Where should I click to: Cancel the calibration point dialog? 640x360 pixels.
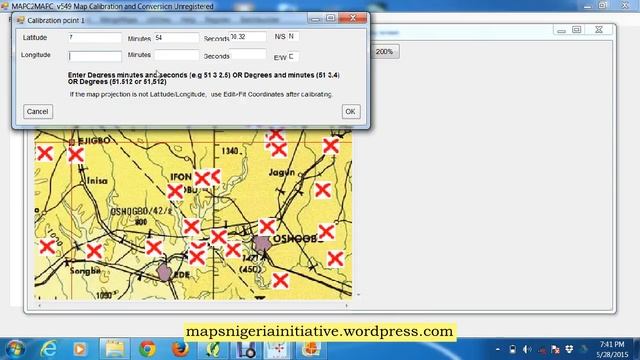tap(38, 111)
